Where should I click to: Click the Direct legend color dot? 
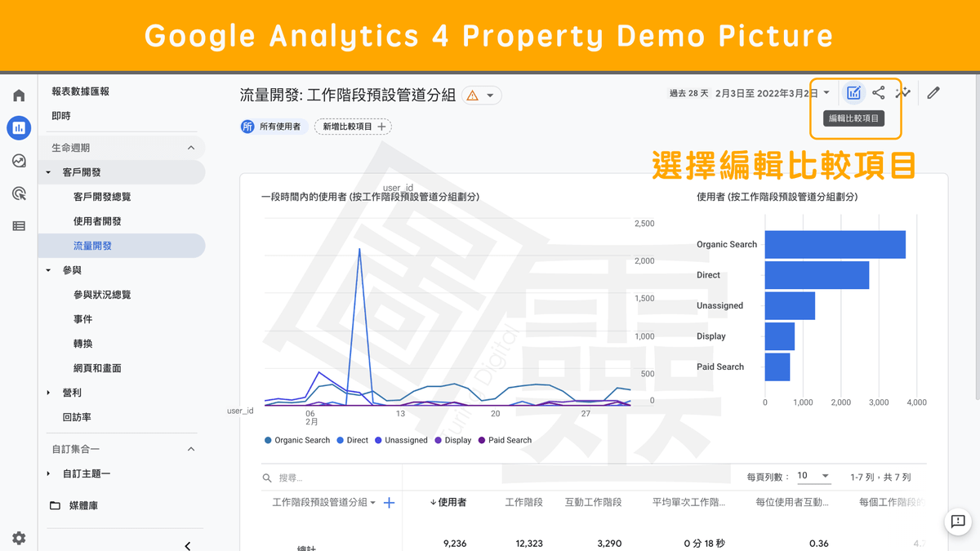(x=340, y=440)
